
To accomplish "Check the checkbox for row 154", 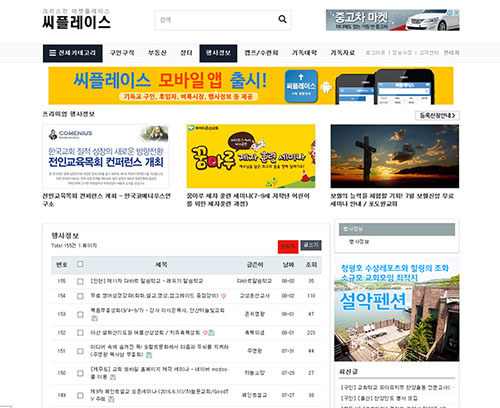I will [80, 296].
